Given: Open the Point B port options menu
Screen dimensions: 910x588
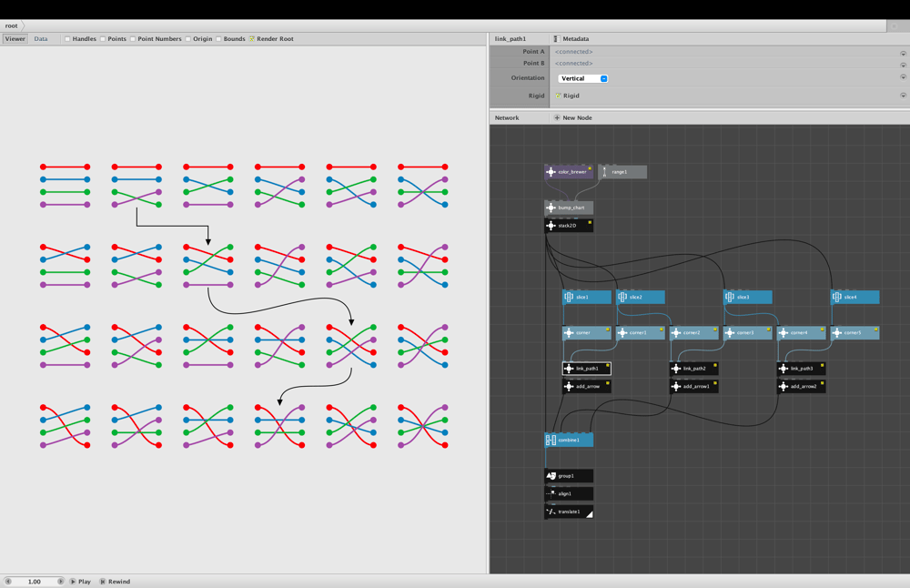Looking at the screenshot, I should click(x=903, y=65).
